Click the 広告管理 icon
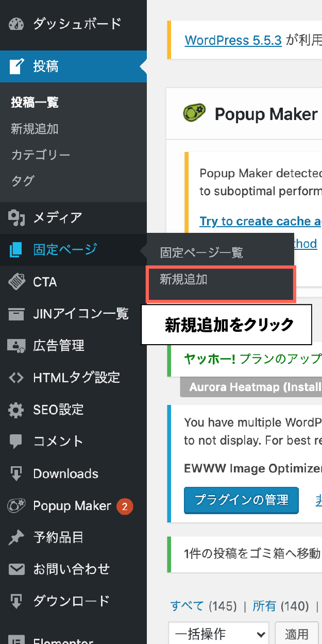Screen dimensions: 322x644 16,346
